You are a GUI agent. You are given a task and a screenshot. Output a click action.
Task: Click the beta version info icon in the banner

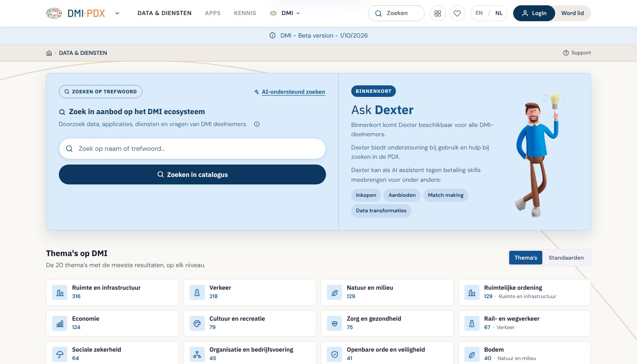tap(272, 36)
